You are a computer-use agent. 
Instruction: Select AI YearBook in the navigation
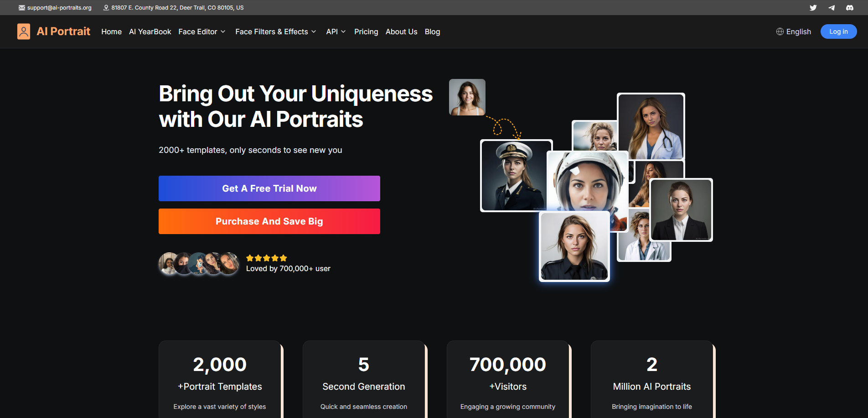click(150, 31)
